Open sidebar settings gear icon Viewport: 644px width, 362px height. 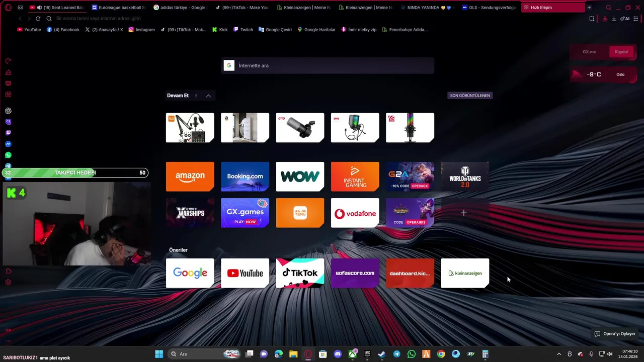click(x=8, y=282)
